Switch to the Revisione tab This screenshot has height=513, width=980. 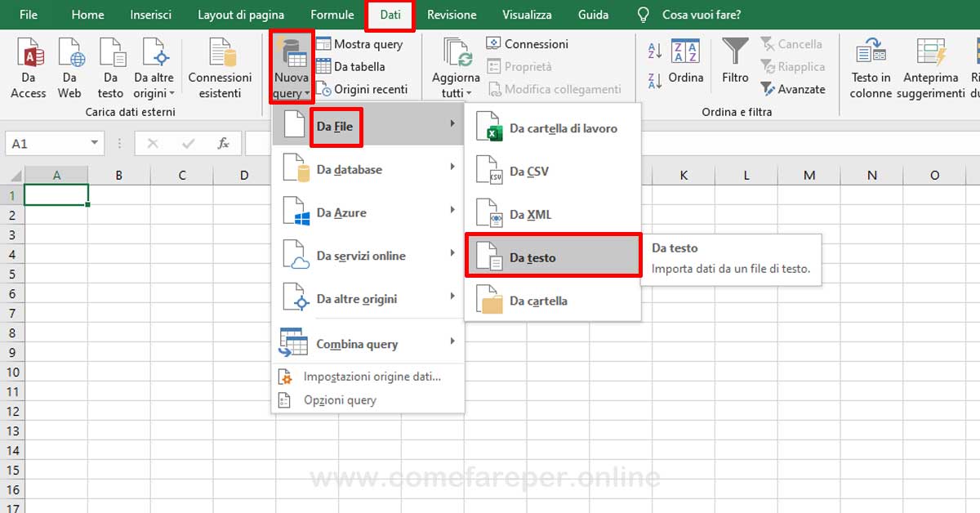tap(452, 14)
